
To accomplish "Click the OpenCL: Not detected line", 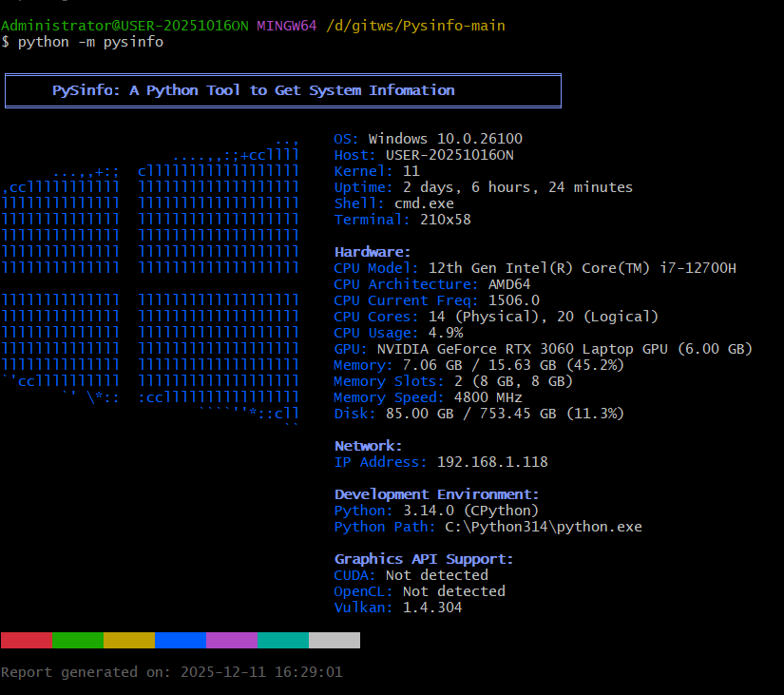I will (419, 591).
